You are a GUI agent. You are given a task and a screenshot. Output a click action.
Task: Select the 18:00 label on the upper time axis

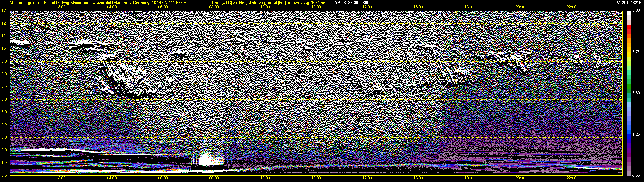pos(469,7)
